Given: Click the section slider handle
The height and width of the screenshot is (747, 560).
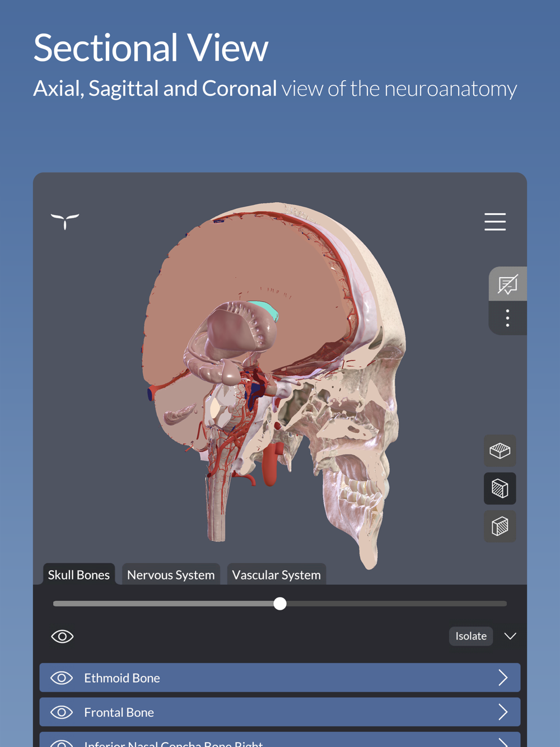Looking at the screenshot, I should (280, 604).
